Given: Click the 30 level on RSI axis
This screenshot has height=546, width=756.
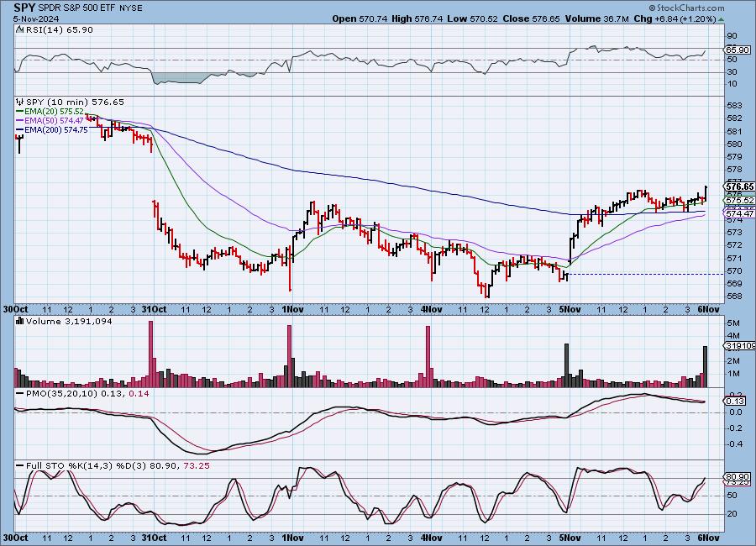Looking at the screenshot, I should pos(732,71).
